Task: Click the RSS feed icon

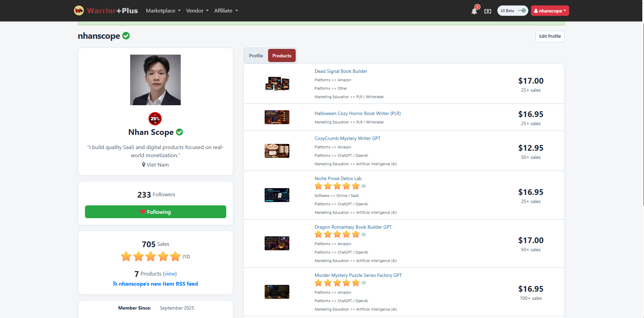Action: [x=115, y=284]
